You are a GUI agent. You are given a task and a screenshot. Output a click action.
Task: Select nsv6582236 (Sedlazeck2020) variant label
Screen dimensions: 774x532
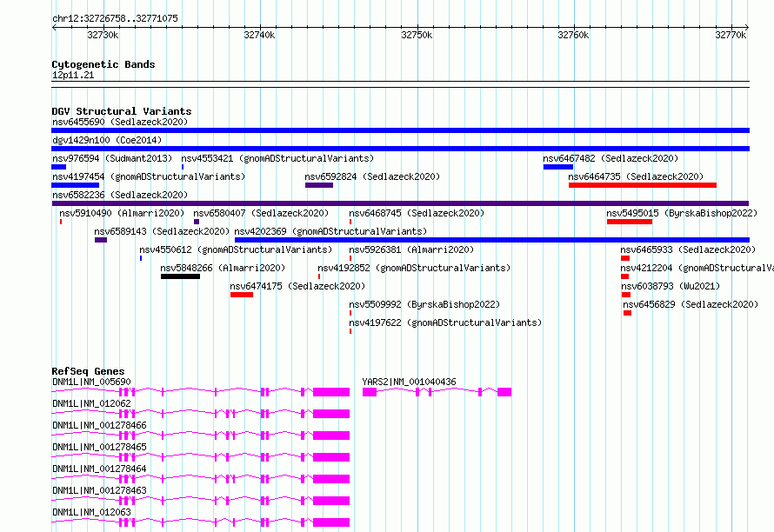[120, 195]
